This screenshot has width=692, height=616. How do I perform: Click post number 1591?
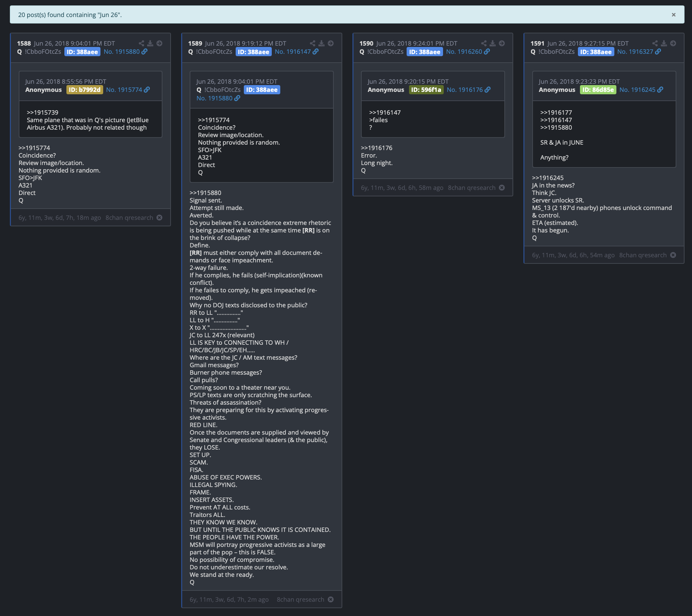pos(537,44)
